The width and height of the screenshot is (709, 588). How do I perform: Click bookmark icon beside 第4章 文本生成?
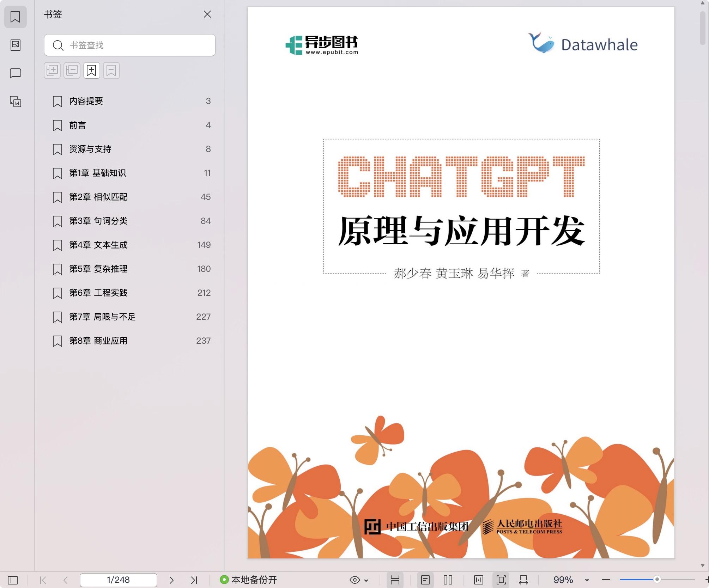[x=57, y=245]
